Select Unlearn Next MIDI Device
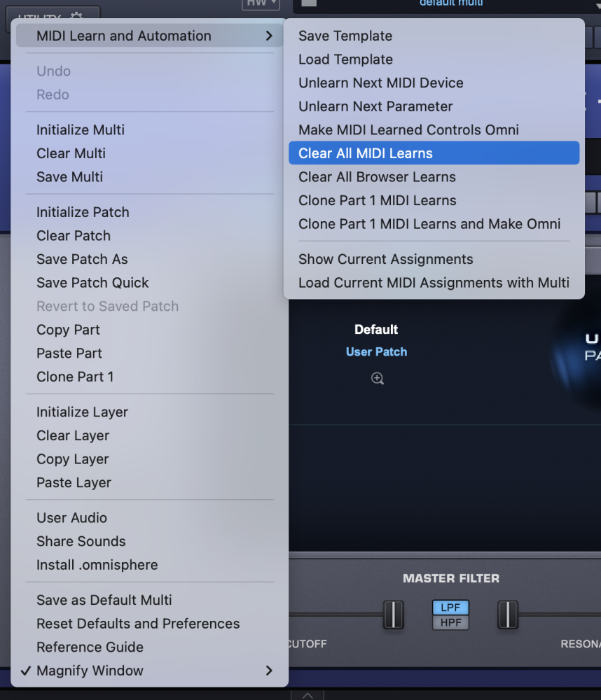The width and height of the screenshot is (601, 700). coord(434,83)
